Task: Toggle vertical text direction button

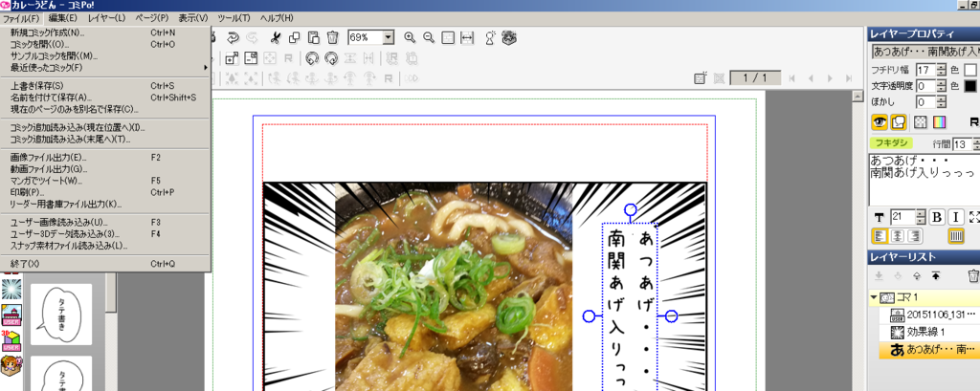Action: pyautogui.click(x=956, y=235)
